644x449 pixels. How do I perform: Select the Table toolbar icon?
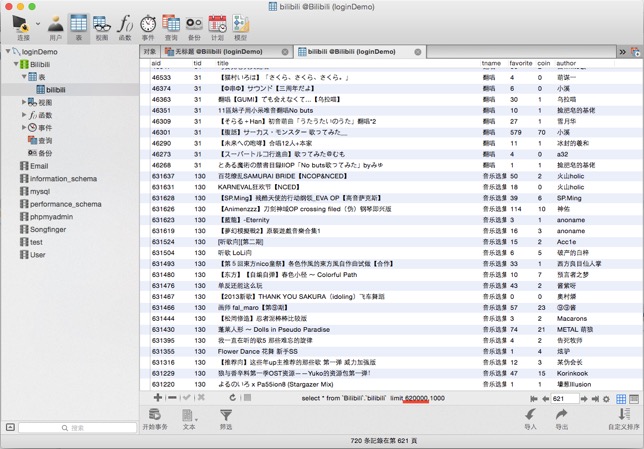78,27
